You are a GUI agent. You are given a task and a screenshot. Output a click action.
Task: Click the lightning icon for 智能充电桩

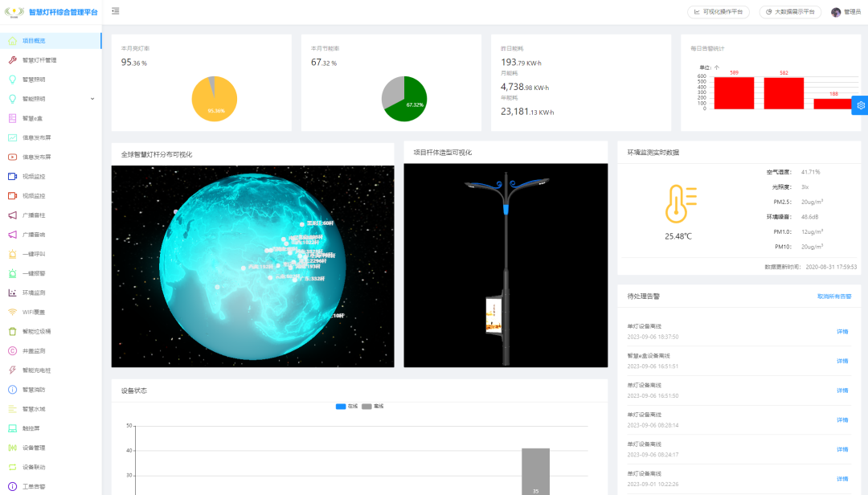[12, 370]
